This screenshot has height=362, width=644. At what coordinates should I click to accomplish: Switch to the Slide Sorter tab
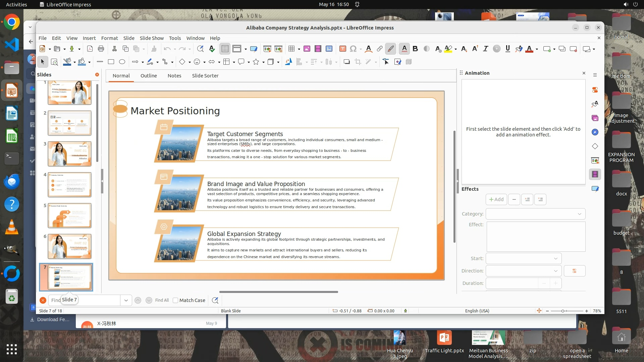[x=205, y=76]
